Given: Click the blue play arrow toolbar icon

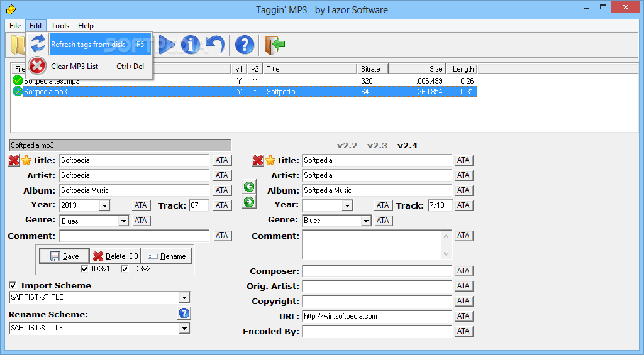Looking at the screenshot, I should tap(166, 45).
